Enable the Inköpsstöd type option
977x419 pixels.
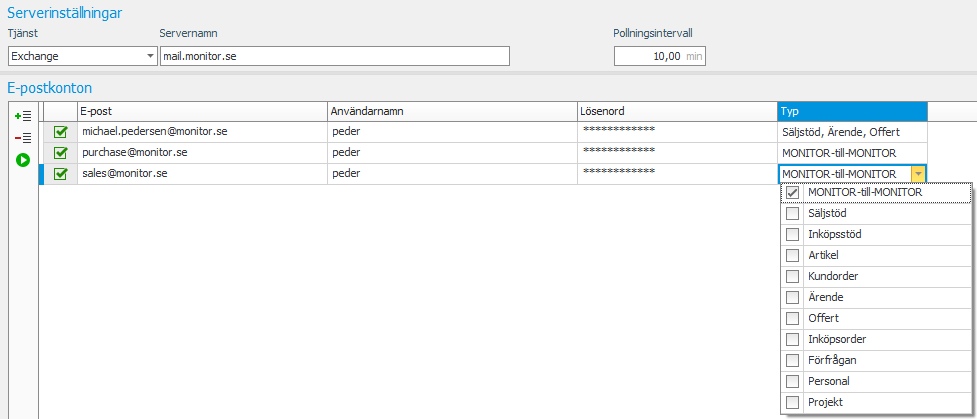point(793,235)
